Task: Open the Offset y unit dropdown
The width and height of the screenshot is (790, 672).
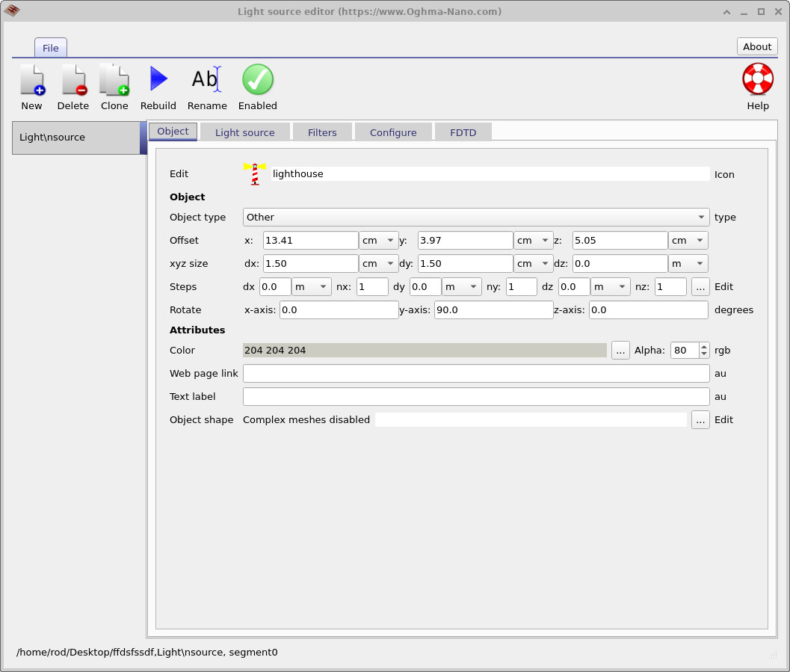Action: click(533, 240)
